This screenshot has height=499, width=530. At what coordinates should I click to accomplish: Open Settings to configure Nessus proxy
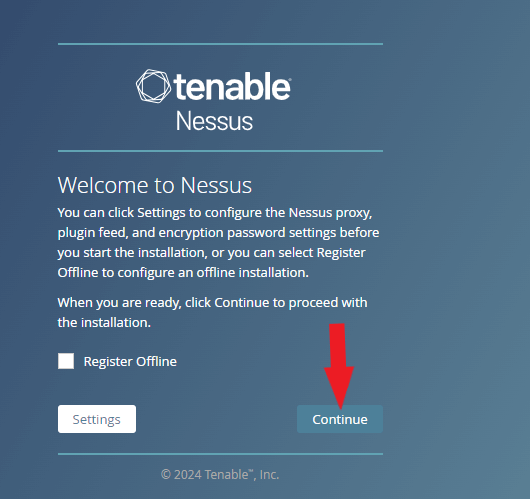pos(97,419)
